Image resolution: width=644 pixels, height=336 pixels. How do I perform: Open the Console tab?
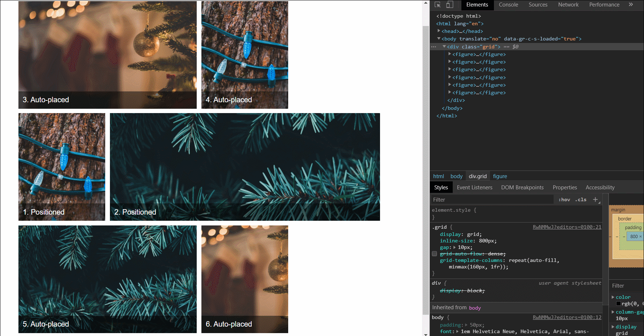click(x=508, y=5)
